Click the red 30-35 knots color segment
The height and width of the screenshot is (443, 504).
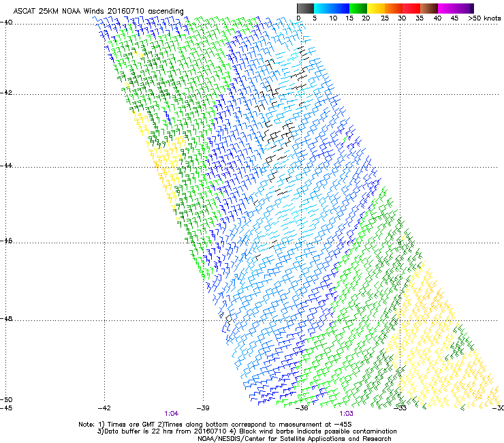[x=411, y=8]
